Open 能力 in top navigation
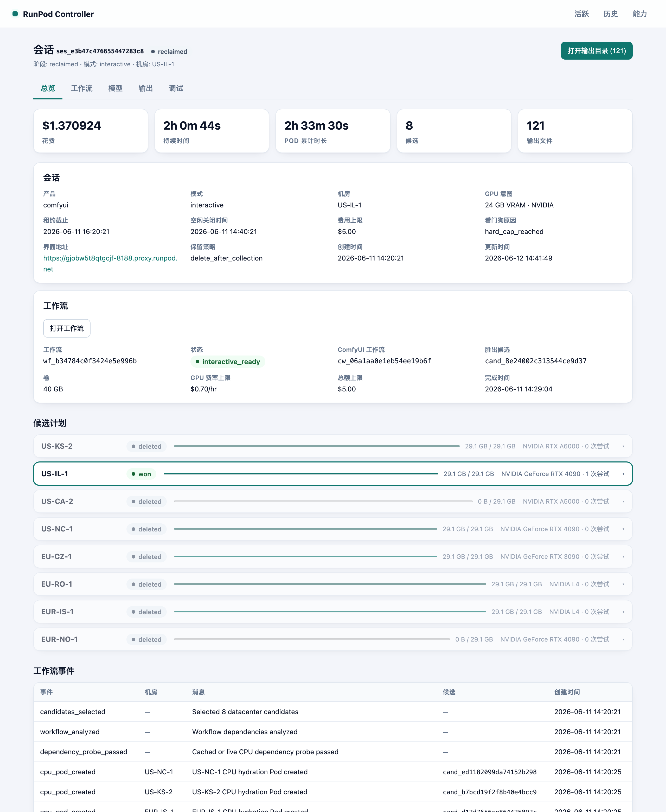This screenshot has height=812, width=666. (639, 14)
